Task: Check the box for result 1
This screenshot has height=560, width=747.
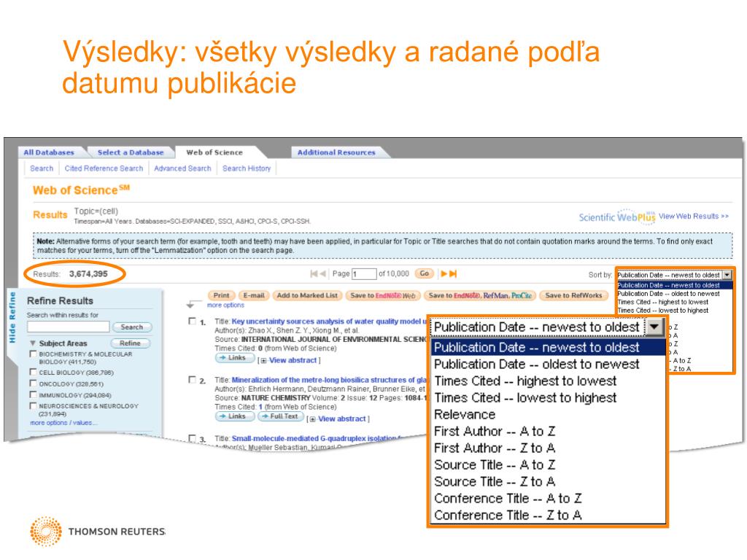Action: click(x=192, y=322)
